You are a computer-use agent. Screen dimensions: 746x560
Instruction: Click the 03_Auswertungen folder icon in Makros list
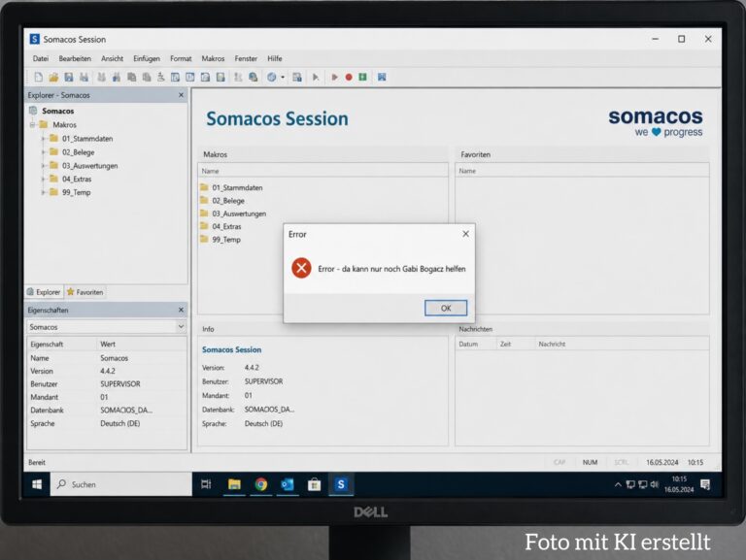204,213
